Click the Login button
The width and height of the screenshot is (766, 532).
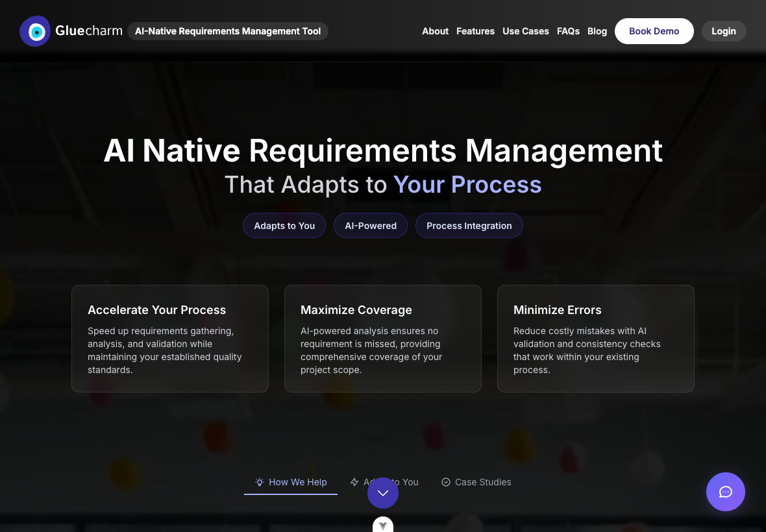click(x=724, y=31)
